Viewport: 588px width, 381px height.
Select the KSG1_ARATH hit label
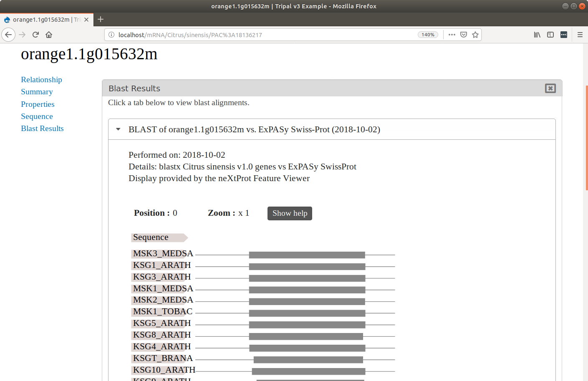[x=162, y=265]
